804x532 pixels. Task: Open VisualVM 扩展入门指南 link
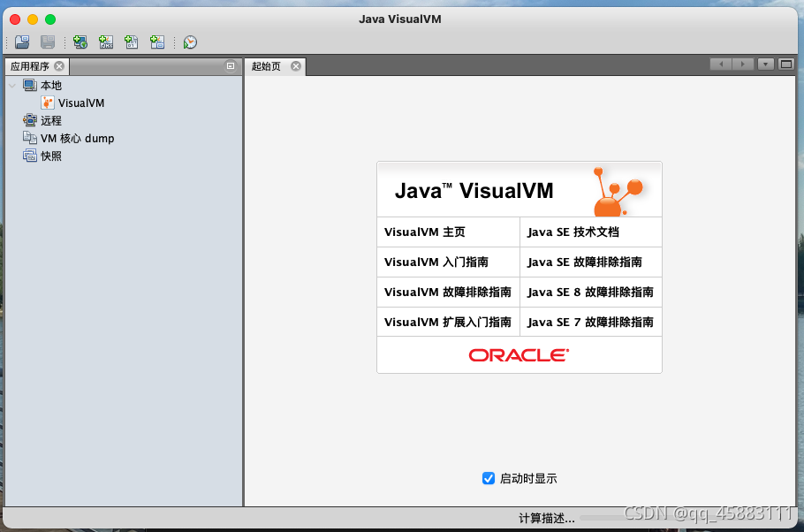pos(449,322)
